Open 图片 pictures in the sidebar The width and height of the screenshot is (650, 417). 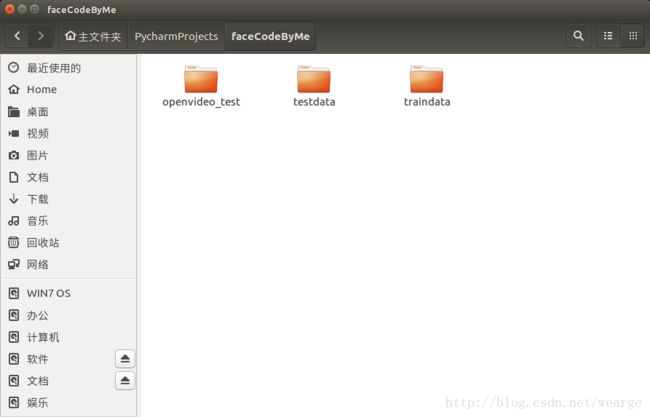tap(68, 155)
